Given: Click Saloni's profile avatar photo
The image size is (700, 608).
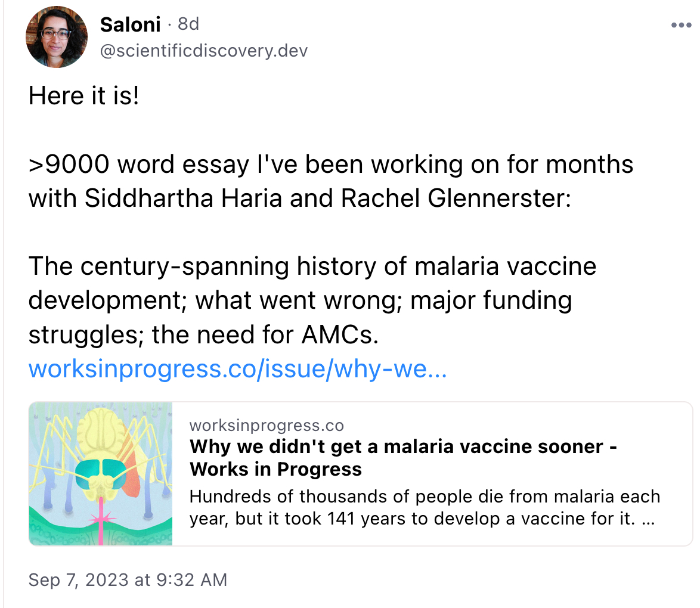Looking at the screenshot, I should 57,37.
